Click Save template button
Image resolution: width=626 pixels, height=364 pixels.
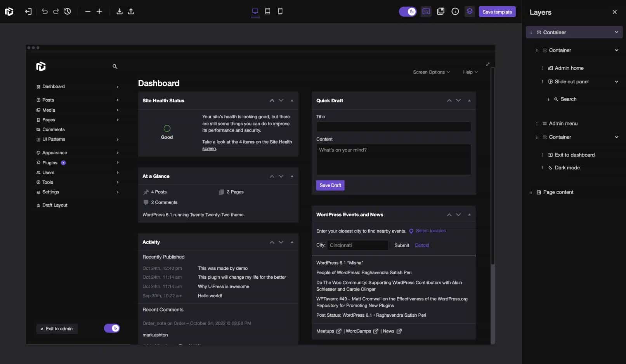click(x=497, y=12)
